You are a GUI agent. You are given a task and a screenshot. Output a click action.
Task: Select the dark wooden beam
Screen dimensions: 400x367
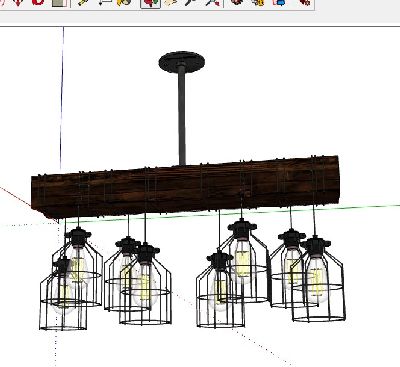pyautogui.click(x=185, y=187)
